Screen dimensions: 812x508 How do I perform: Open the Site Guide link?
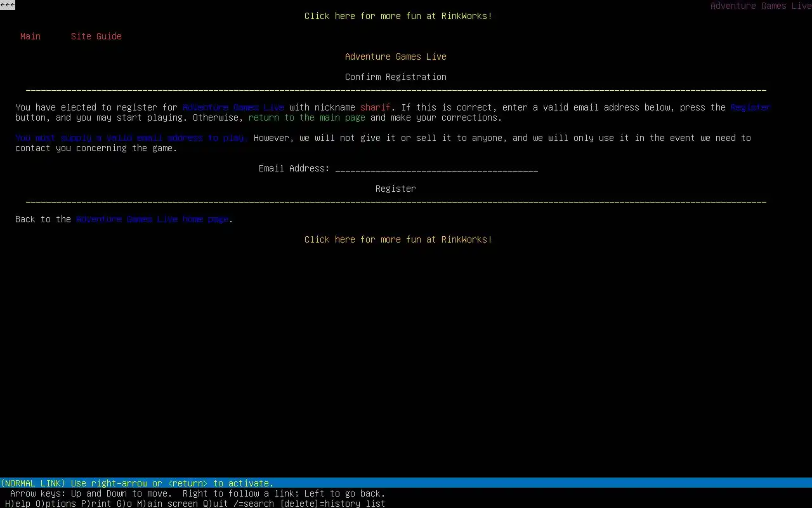coord(96,36)
